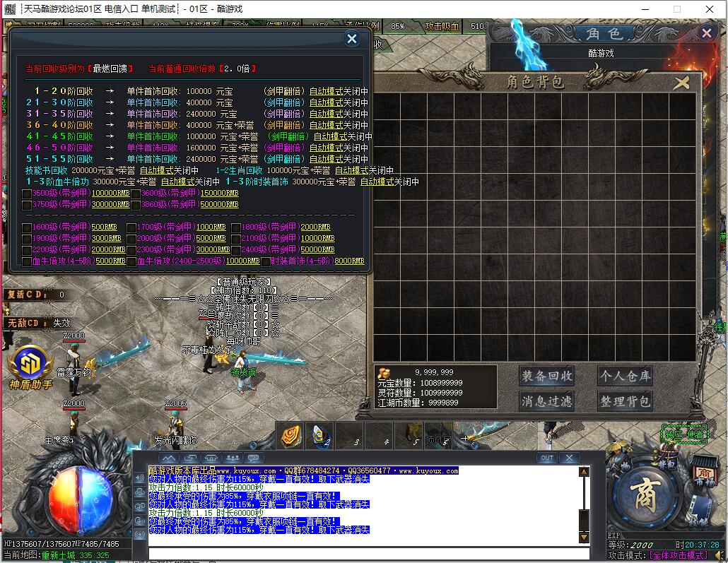The width and height of the screenshot is (728, 563).
Task: Click the first skill slot spiral icon
Action: click(x=291, y=437)
